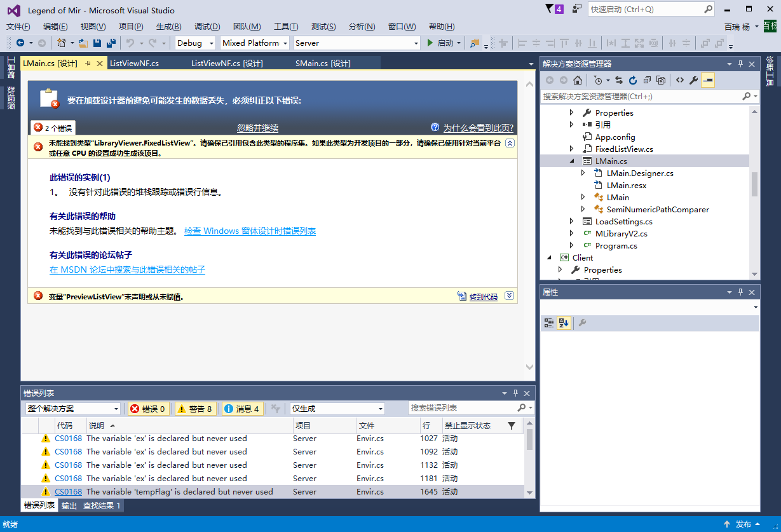Click the New Project toolbar icon

click(x=61, y=43)
